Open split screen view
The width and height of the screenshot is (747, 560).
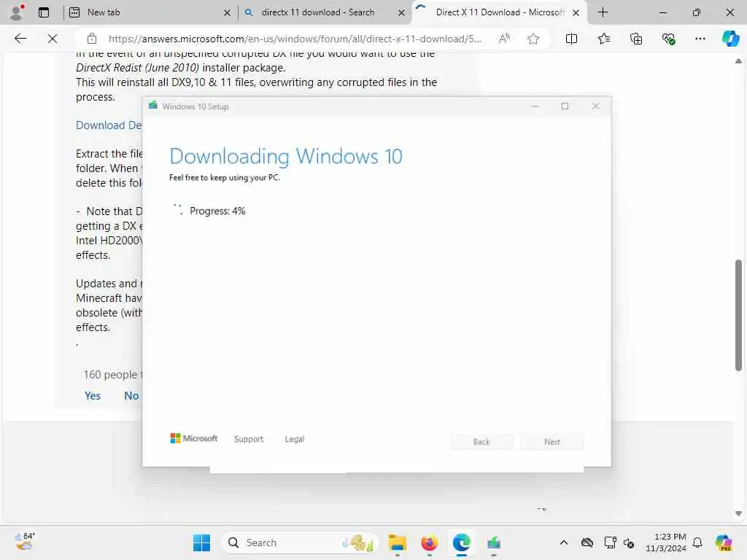click(x=571, y=39)
